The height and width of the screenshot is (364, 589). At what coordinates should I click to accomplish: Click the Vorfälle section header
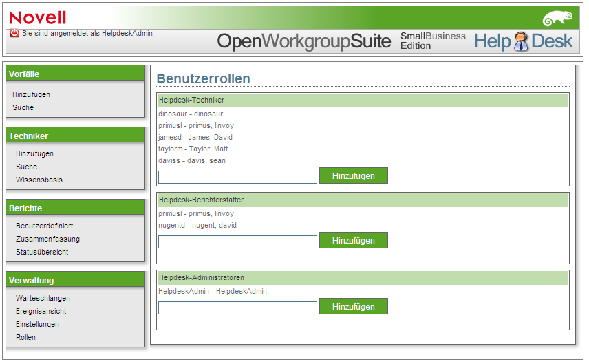[75, 73]
